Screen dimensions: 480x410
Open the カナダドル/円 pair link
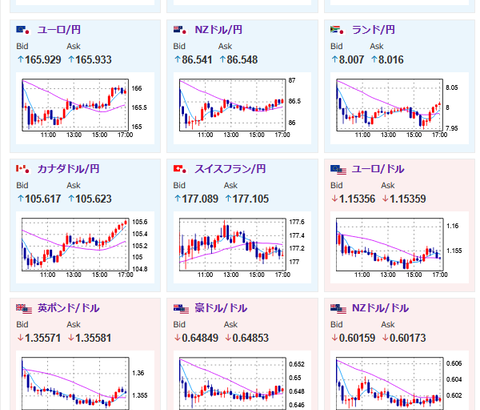[68, 169]
